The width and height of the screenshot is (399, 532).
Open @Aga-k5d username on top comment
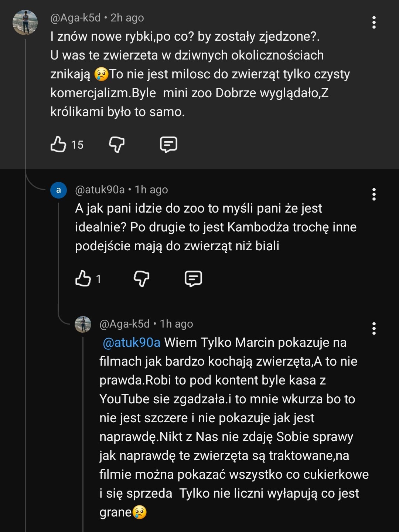click(75, 18)
